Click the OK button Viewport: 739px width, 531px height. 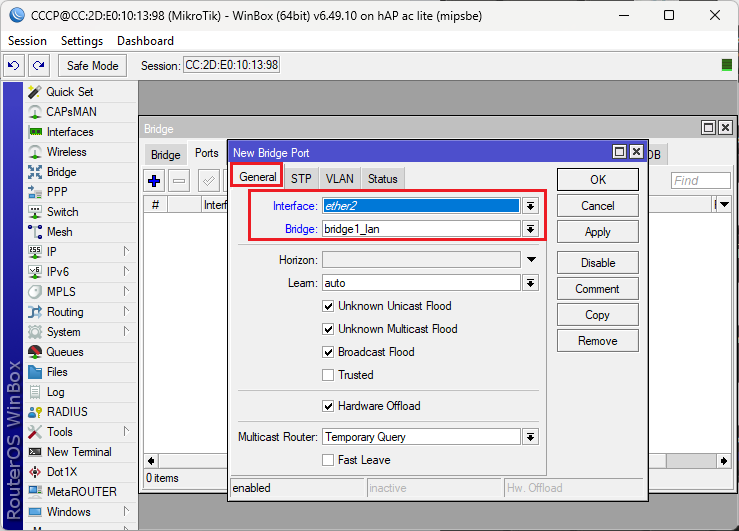pos(598,180)
